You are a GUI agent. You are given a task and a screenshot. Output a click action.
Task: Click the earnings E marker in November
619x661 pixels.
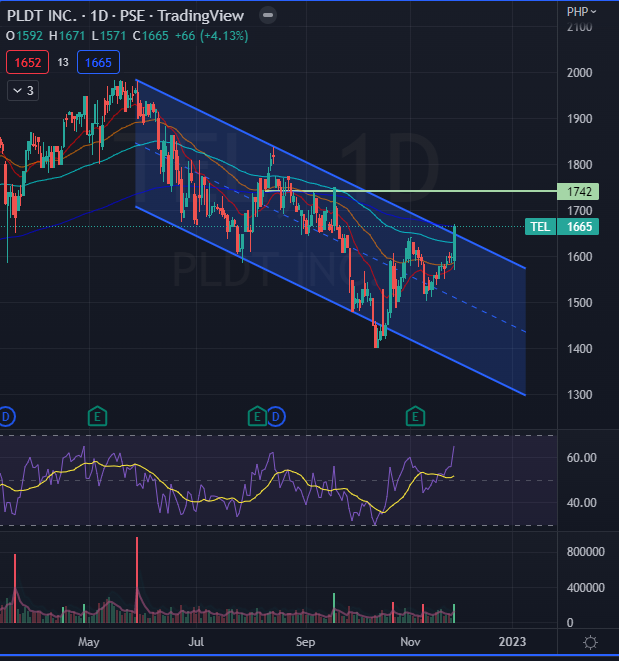415,416
